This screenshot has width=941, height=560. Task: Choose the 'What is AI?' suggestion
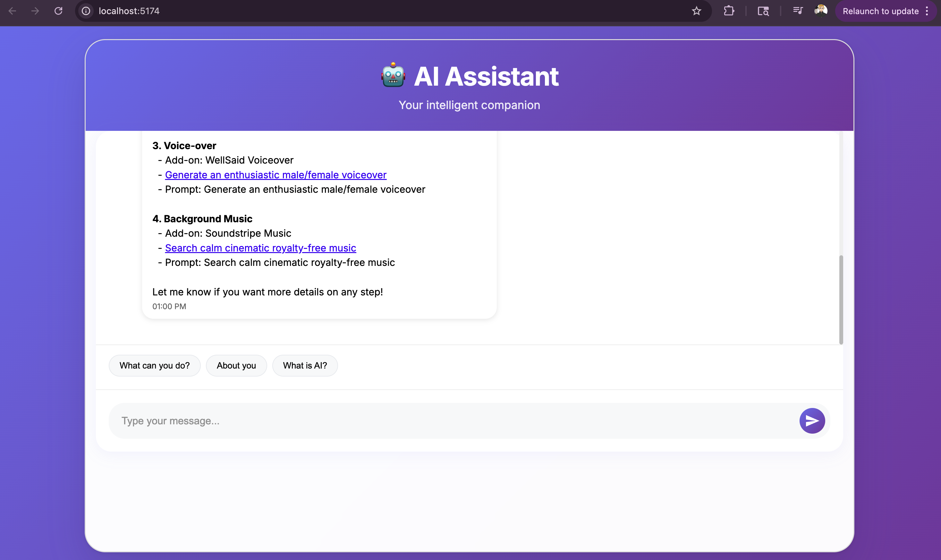(x=305, y=365)
